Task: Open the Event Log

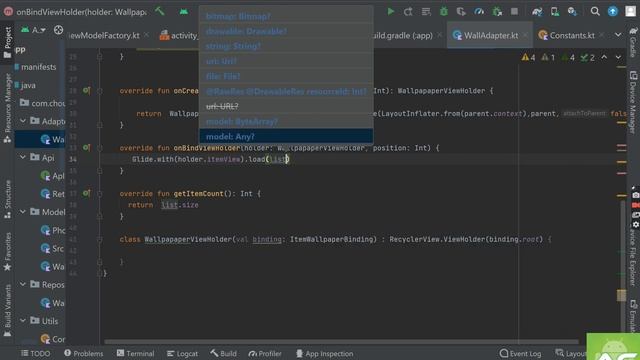Action: [520, 353]
